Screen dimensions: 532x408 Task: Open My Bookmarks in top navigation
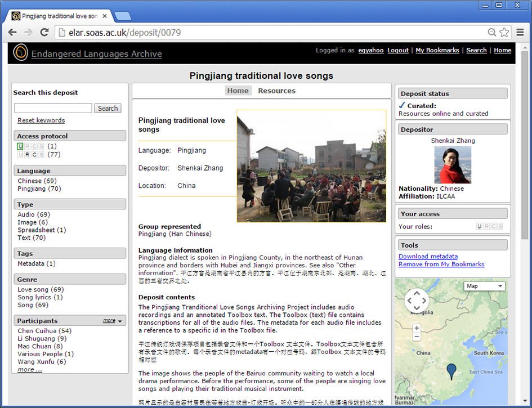437,50
